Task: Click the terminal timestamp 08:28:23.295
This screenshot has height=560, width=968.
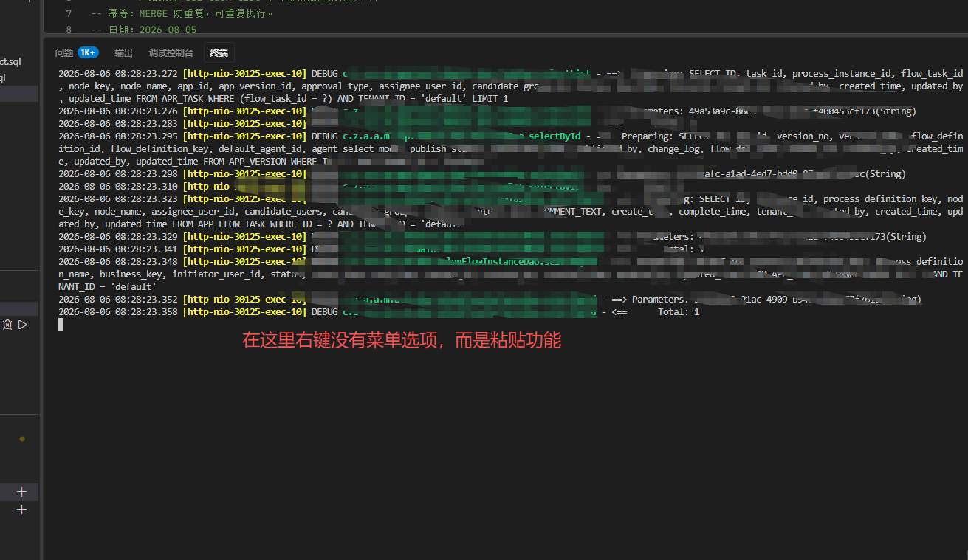Action: point(146,136)
